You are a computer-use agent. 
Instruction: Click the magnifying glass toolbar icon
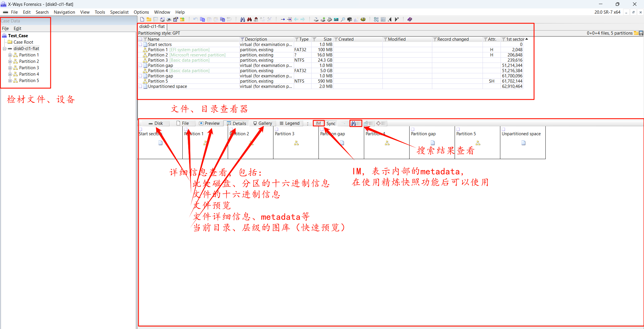click(343, 19)
